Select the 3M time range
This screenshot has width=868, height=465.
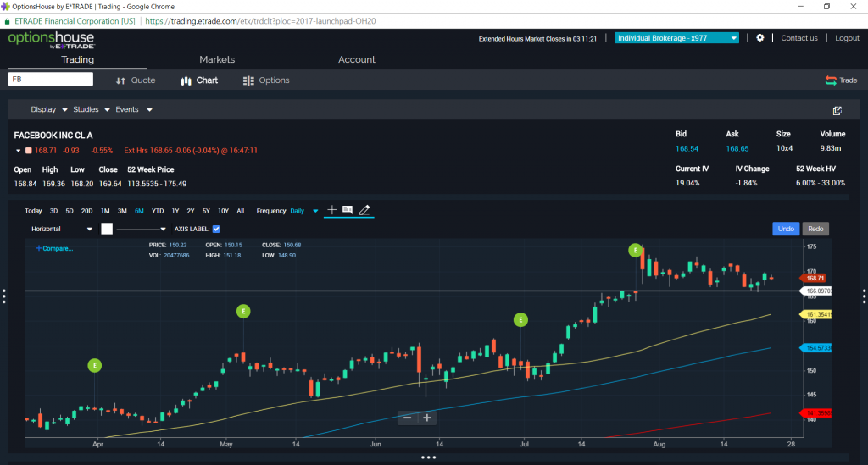122,211
